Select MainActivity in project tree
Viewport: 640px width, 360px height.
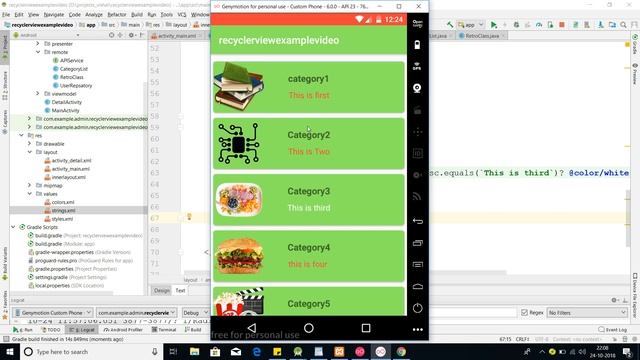click(65, 110)
